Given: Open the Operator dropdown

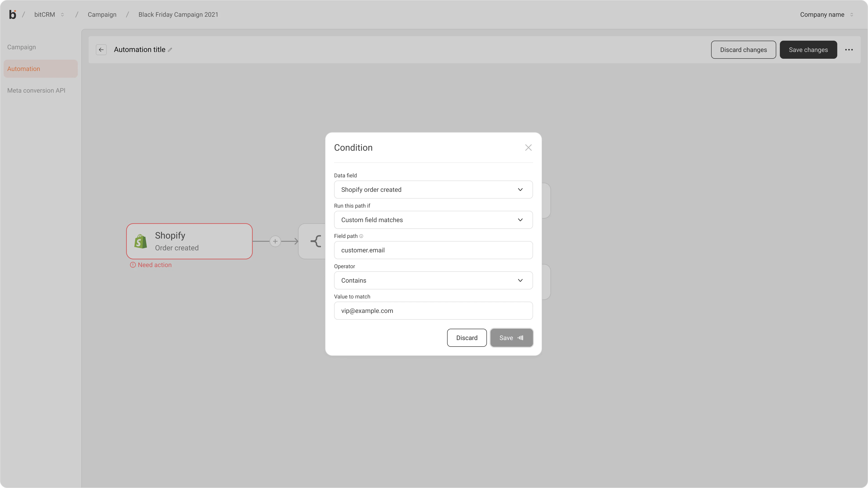Looking at the screenshot, I should pyautogui.click(x=433, y=281).
